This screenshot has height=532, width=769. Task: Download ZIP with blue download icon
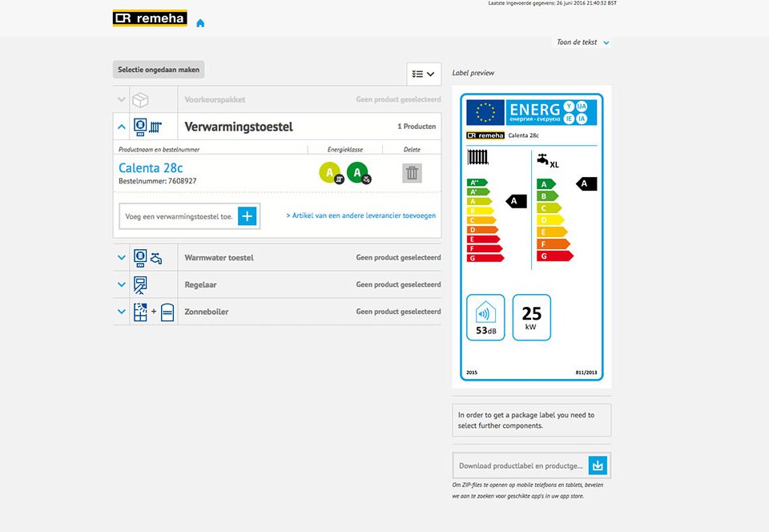598,465
